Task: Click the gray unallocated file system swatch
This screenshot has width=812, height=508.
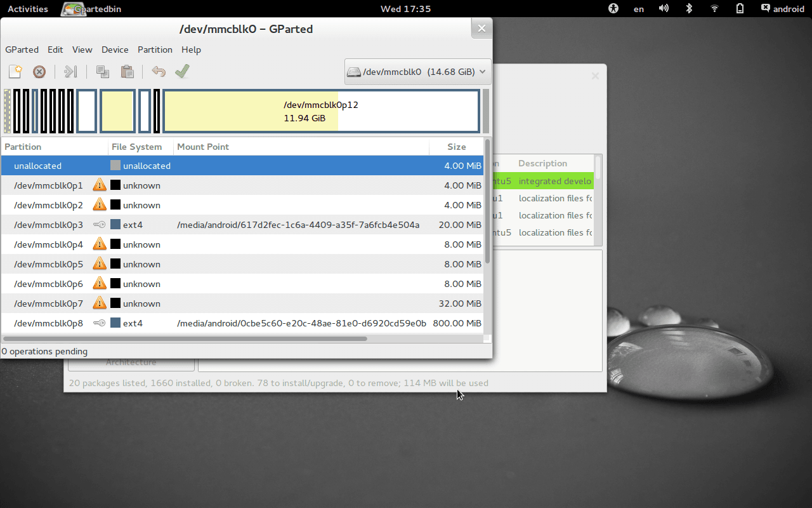Action: [x=115, y=166]
